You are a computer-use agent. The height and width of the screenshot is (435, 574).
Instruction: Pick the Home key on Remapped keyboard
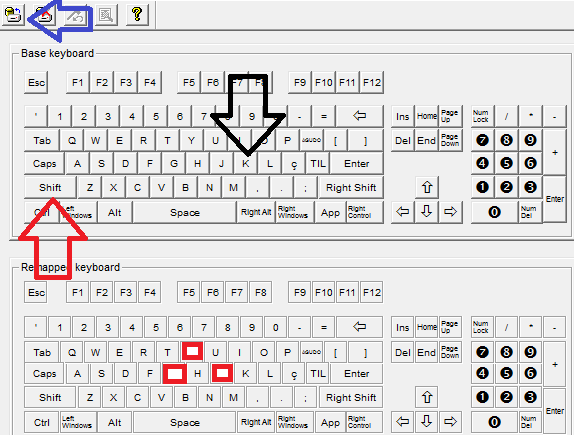[427, 327]
